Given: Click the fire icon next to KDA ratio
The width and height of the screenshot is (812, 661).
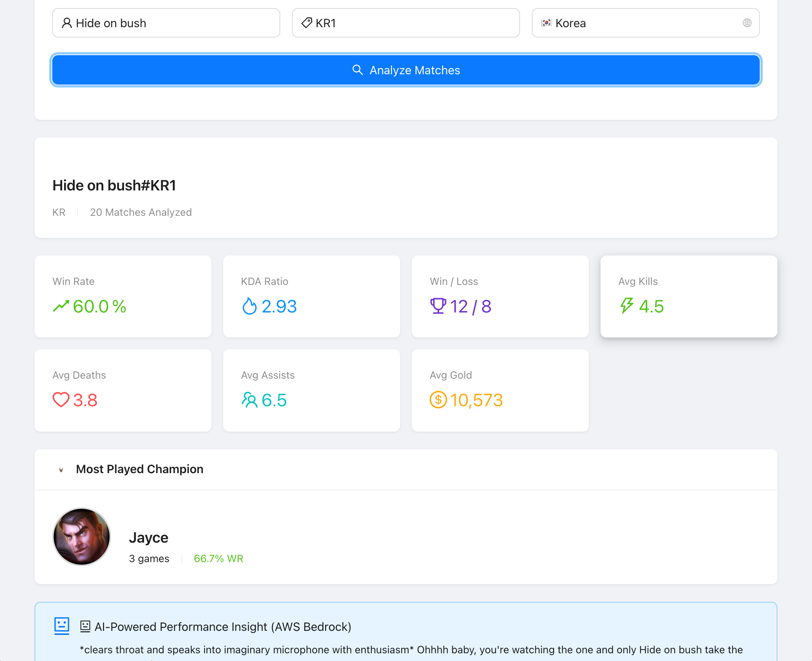Looking at the screenshot, I should coord(249,306).
